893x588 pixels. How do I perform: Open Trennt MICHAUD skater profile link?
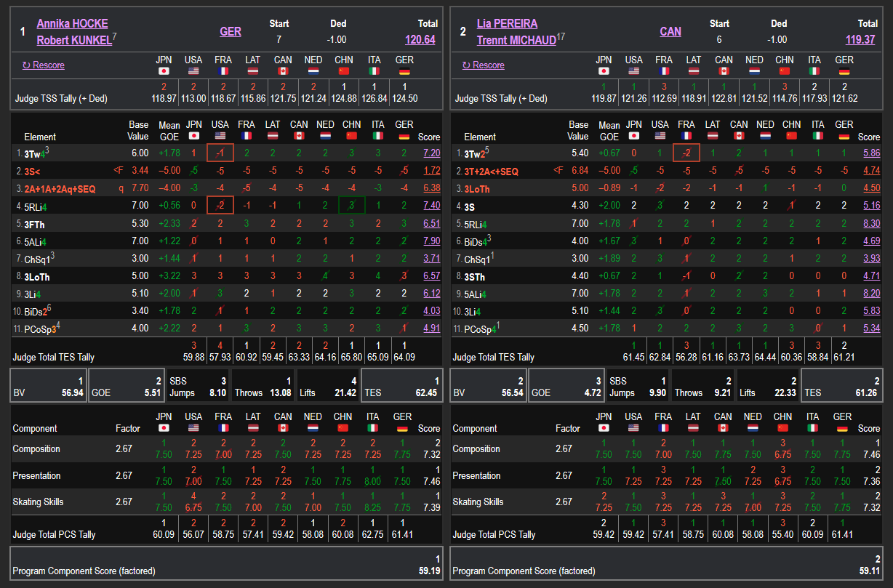[516, 41]
